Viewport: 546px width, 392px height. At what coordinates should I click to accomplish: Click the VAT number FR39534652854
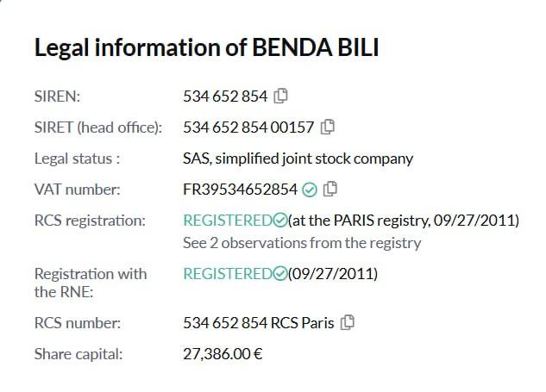click(x=240, y=190)
